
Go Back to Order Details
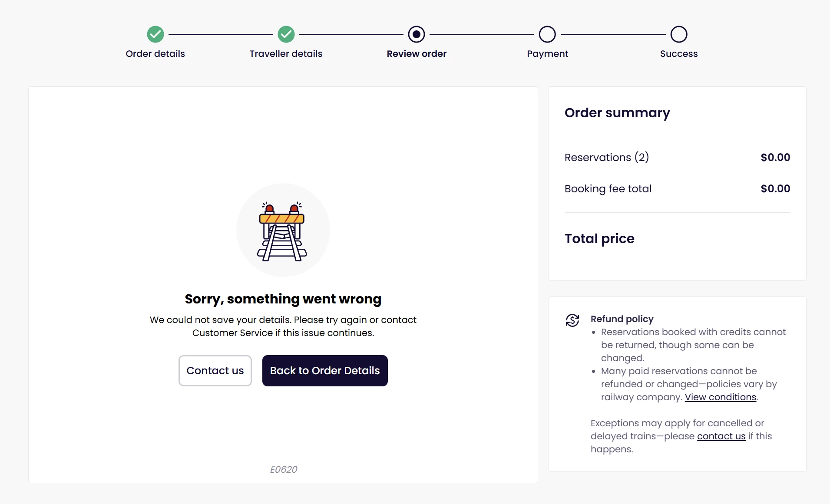click(x=325, y=371)
